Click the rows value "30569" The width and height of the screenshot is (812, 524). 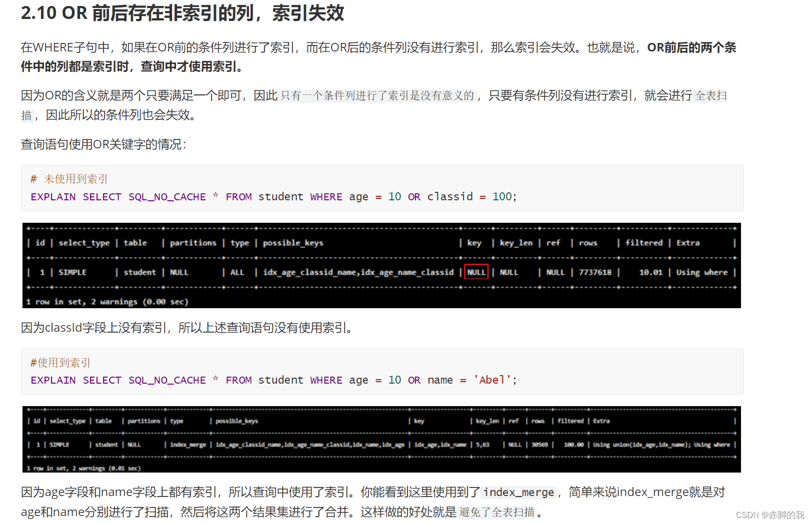(539, 445)
